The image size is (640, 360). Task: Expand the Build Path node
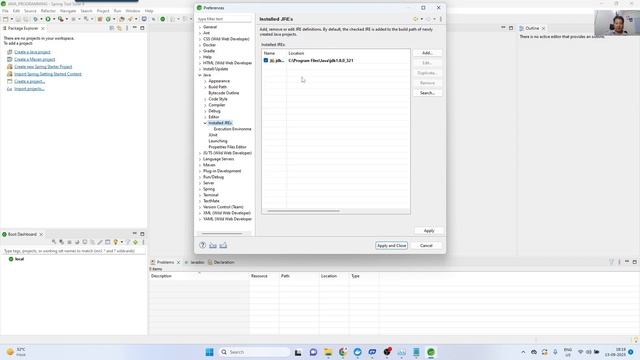(205, 87)
